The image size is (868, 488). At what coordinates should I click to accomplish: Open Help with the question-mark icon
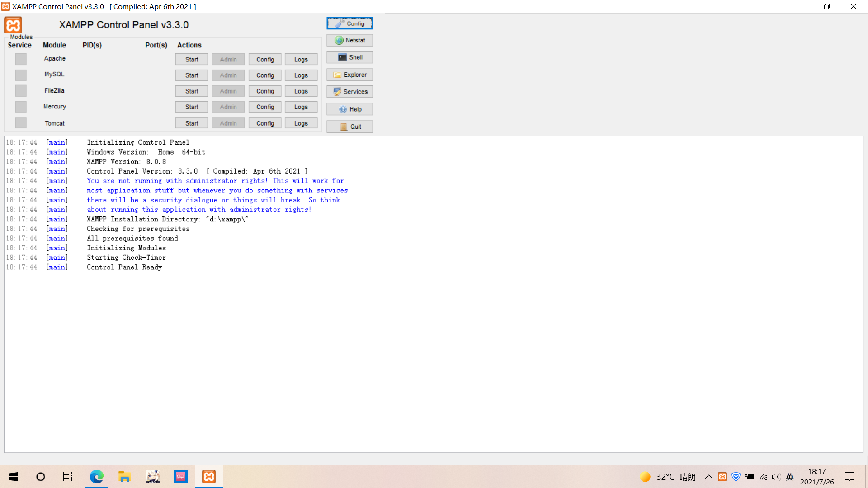tap(349, 109)
